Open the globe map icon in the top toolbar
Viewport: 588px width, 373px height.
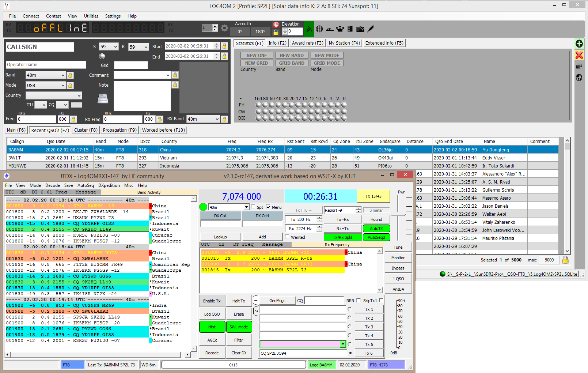(x=319, y=29)
